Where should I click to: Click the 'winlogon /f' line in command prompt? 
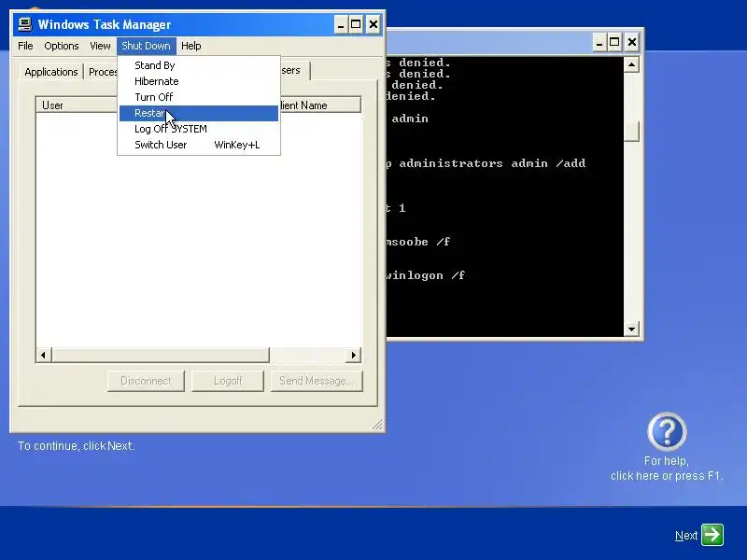(426, 275)
